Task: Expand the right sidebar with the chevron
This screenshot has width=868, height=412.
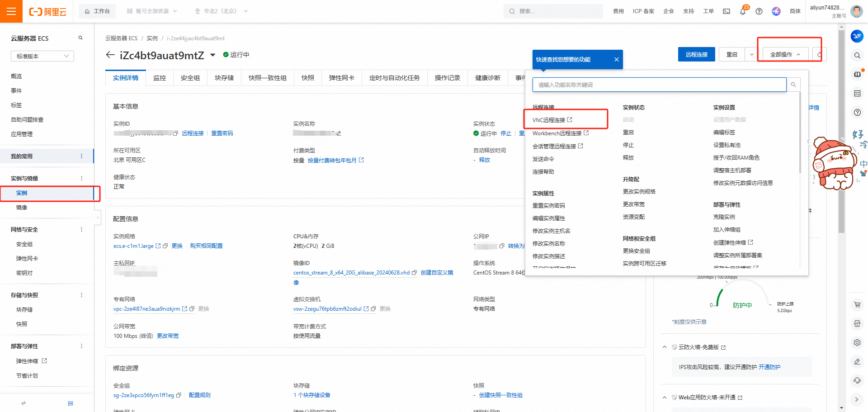Action: (x=857, y=399)
